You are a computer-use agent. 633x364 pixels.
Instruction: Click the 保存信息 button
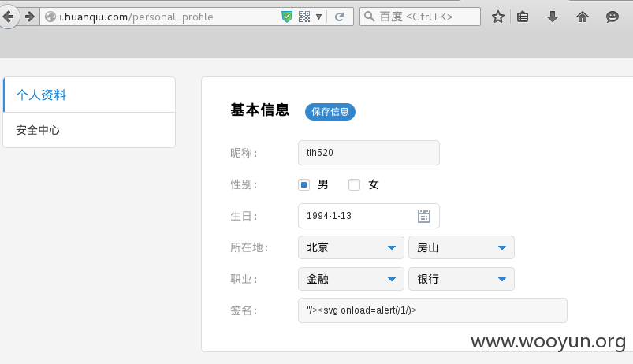coord(330,112)
